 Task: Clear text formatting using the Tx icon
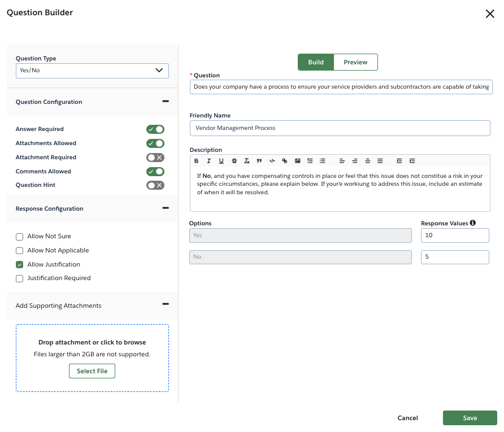coord(246,161)
